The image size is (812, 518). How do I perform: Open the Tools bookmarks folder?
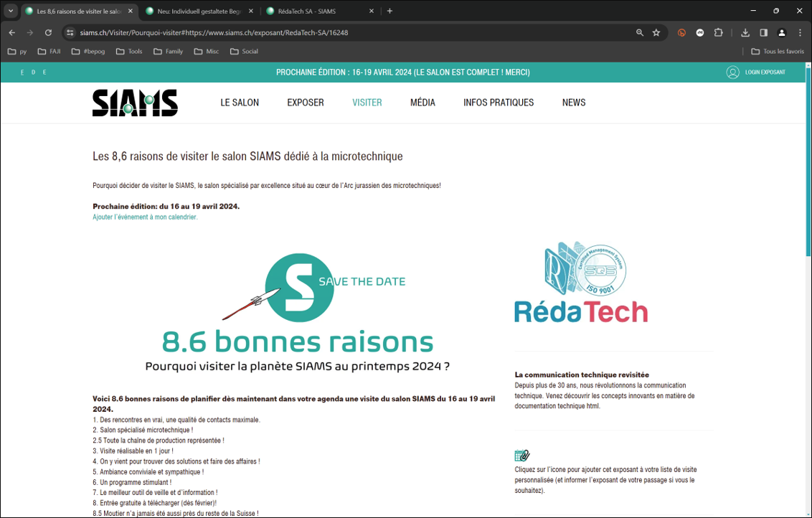pyautogui.click(x=129, y=51)
